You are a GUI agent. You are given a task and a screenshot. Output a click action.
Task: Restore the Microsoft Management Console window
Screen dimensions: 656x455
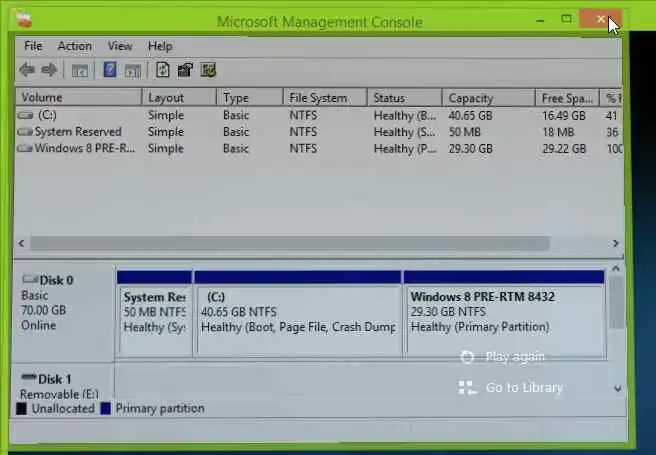tap(566, 19)
